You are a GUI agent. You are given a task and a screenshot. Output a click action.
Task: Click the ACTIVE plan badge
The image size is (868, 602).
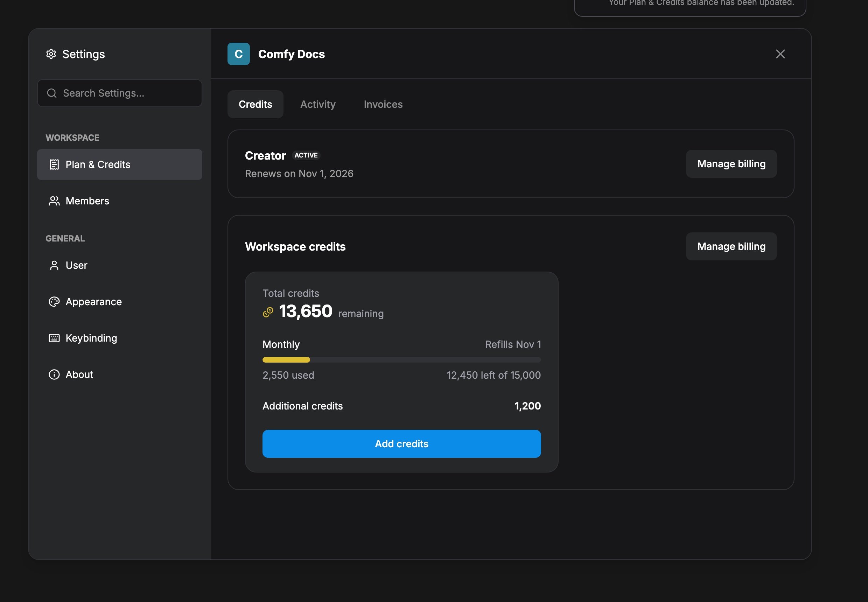coord(306,155)
